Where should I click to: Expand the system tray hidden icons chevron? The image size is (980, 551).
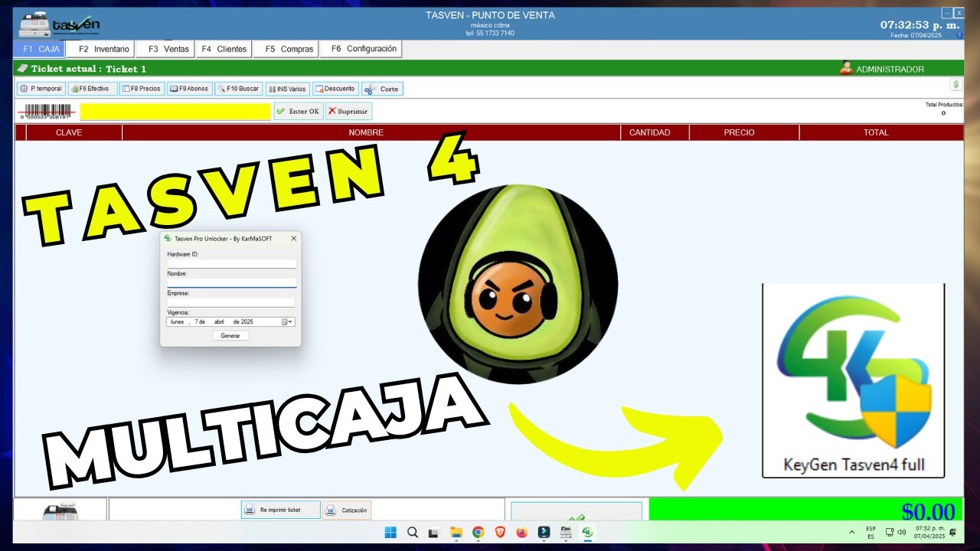pyautogui.click(x=852, y=532)
